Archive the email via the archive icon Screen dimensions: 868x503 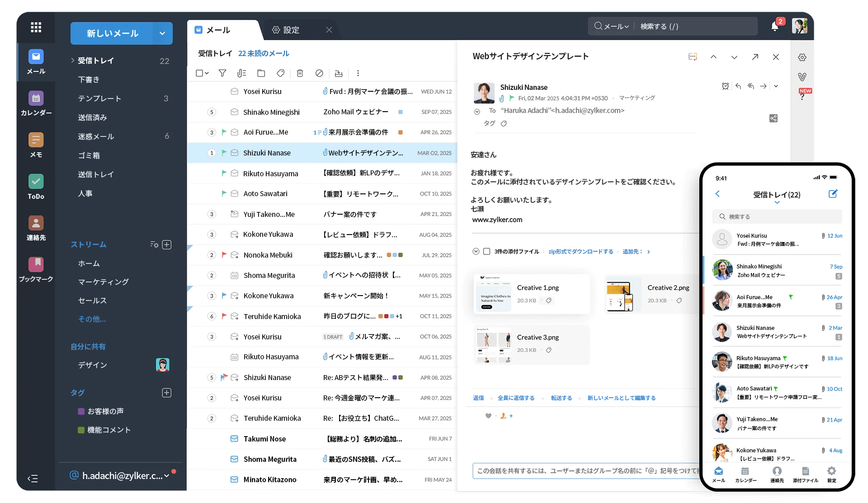click(338, 73)
